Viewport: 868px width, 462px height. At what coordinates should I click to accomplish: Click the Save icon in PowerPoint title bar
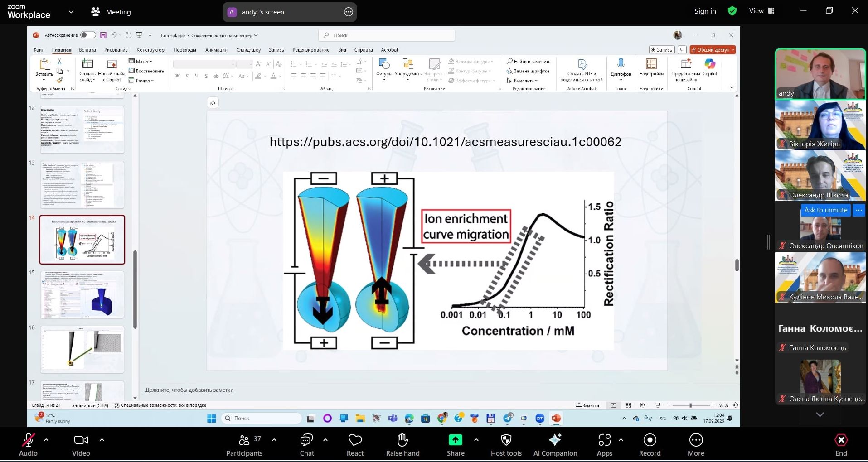(103, 35)
